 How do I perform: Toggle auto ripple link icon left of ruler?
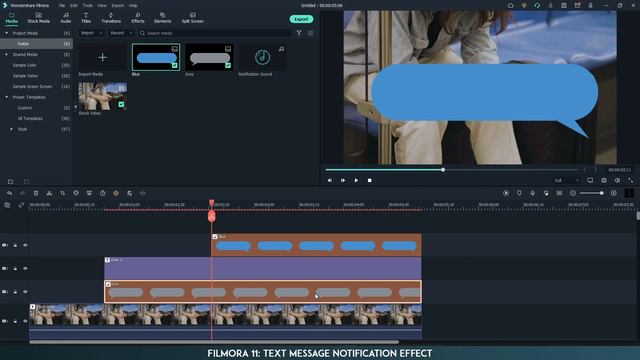(21, 205)
